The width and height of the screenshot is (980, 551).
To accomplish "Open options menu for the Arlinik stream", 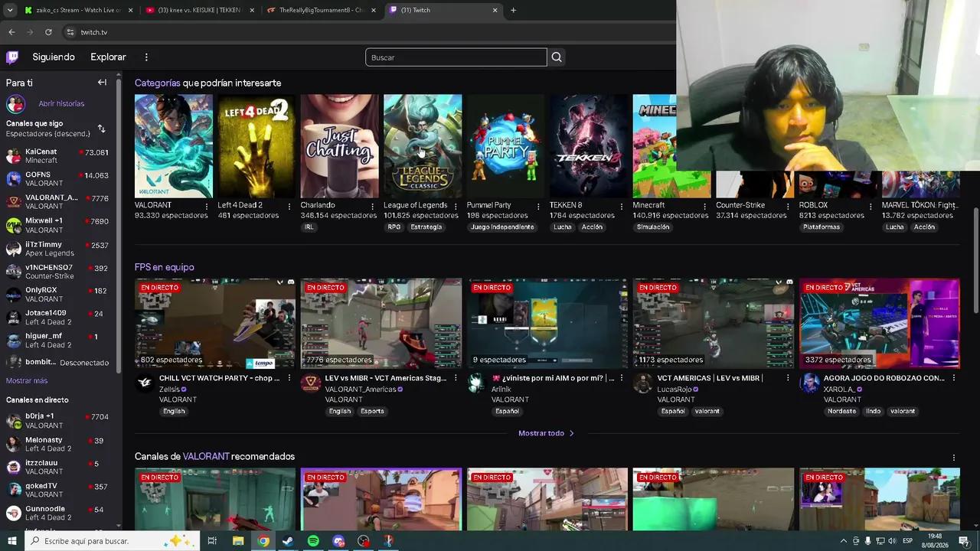I will point(621,378).
